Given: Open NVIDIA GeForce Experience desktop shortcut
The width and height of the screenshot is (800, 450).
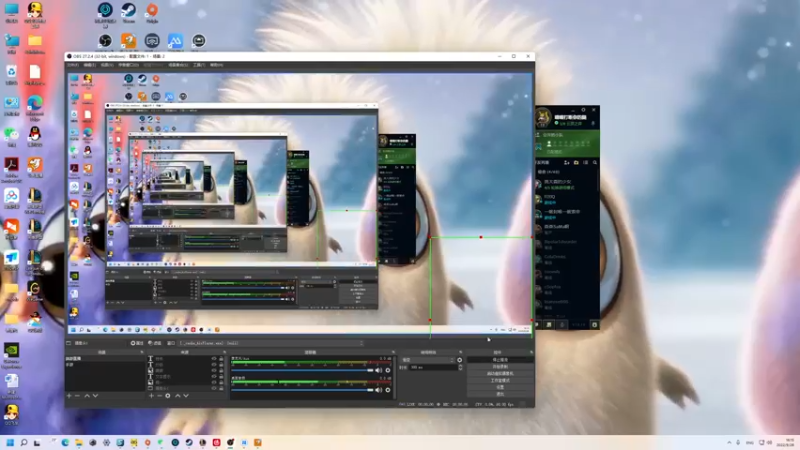Looking at the screenshot, I should point(11,356).
